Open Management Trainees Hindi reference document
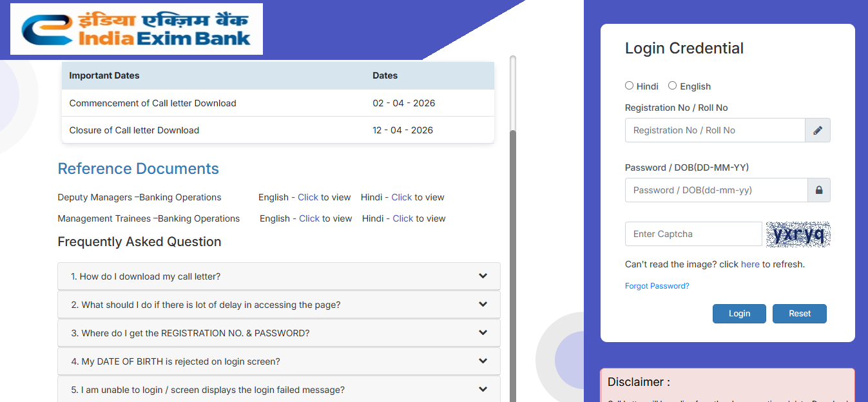The height and width of the screenshot is (402, 868). (403, 218)
